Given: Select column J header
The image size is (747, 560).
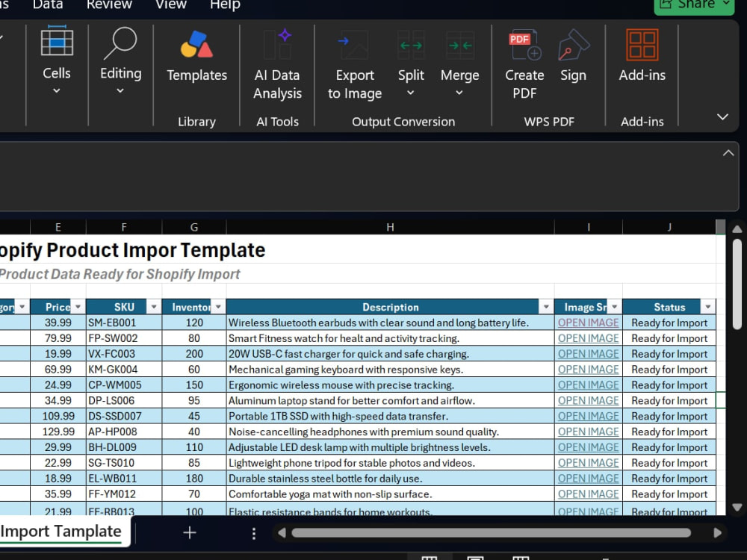Looking at the screenshot, I should (669, 227).
